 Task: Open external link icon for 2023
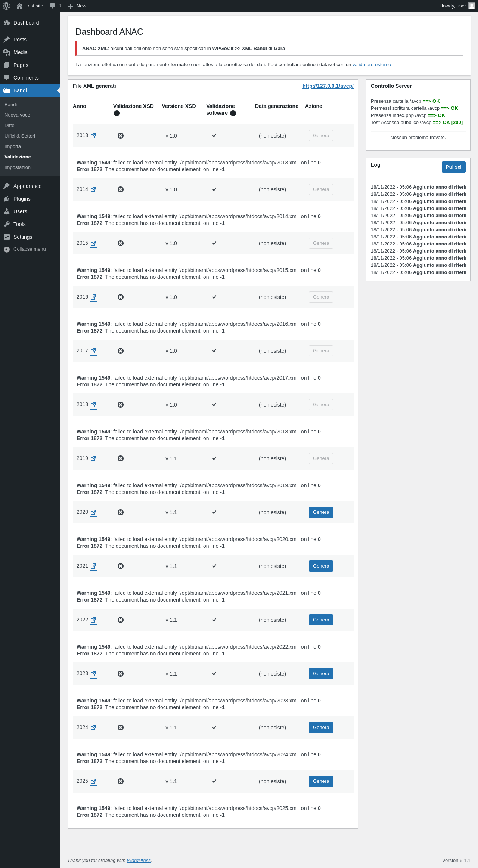93,674
